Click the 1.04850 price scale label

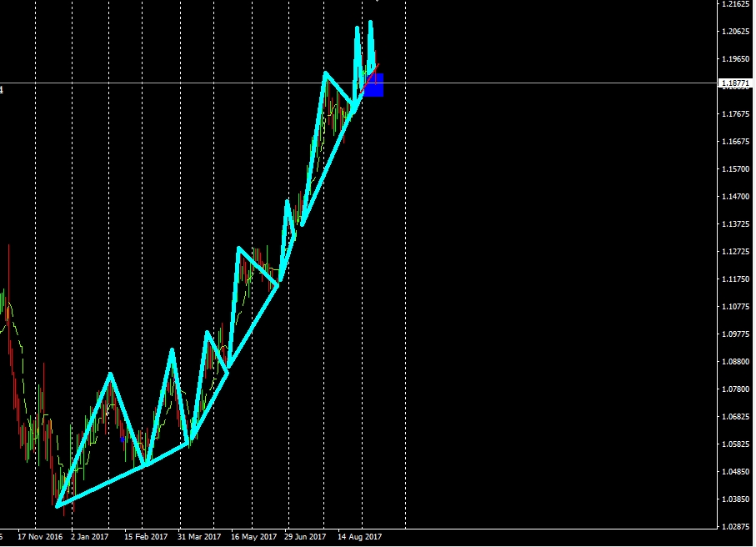pyautogui.click(x=735, y=472)
